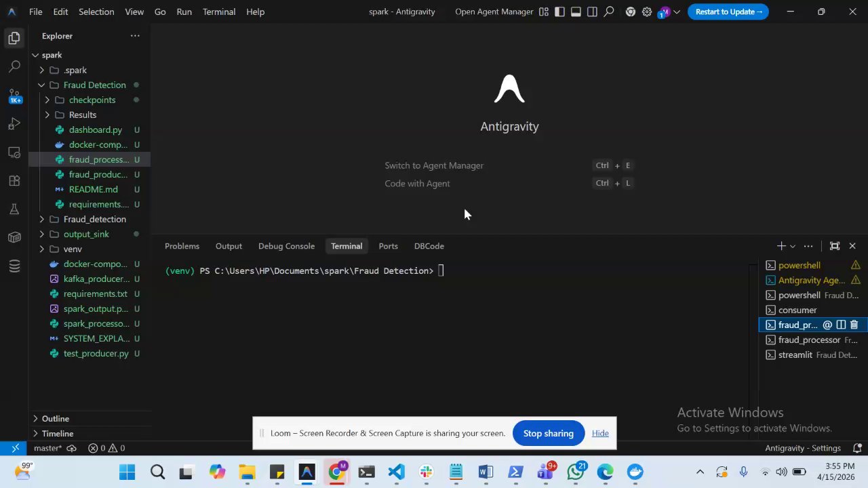Open the new terminal launch profile dropdown
868x488 pixels.
792,246
